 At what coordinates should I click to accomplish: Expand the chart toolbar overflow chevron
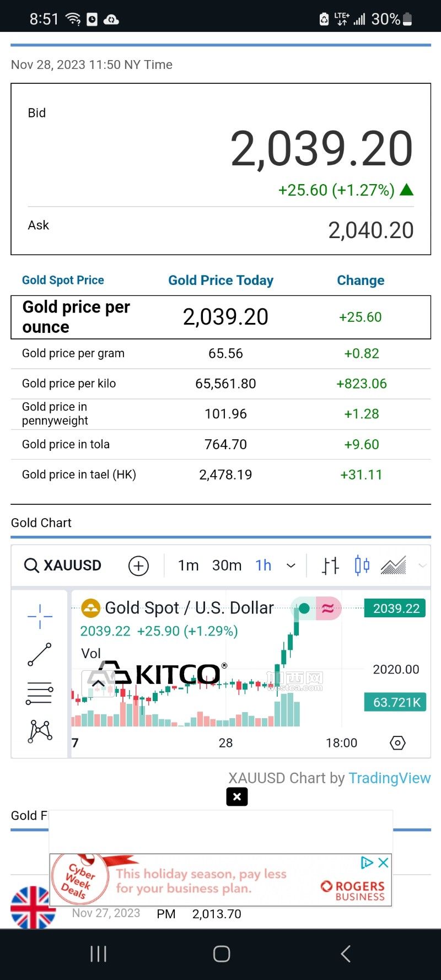(x=423, y=566)
